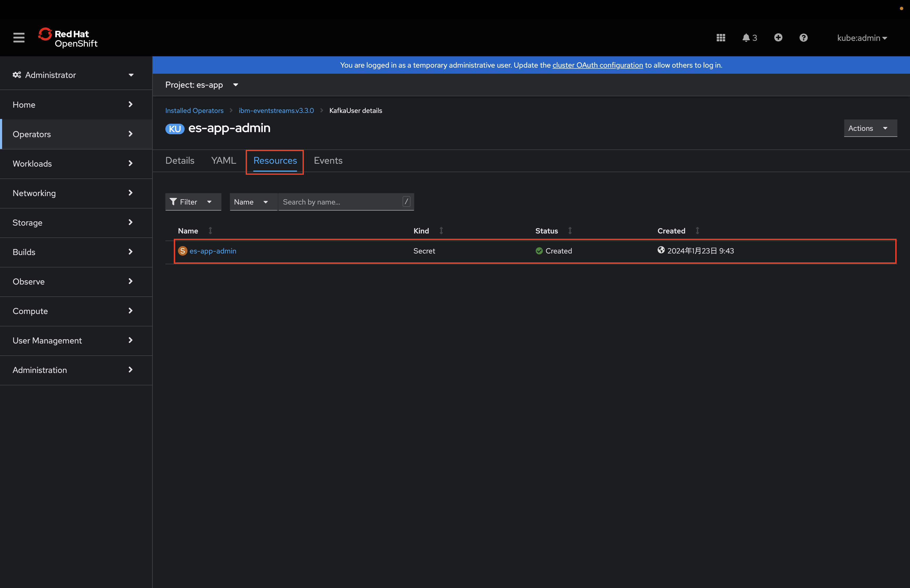This screenshot has width=910, height=588.
Task: Click the hamburger navigation menu icon
Action: (19, 37)
